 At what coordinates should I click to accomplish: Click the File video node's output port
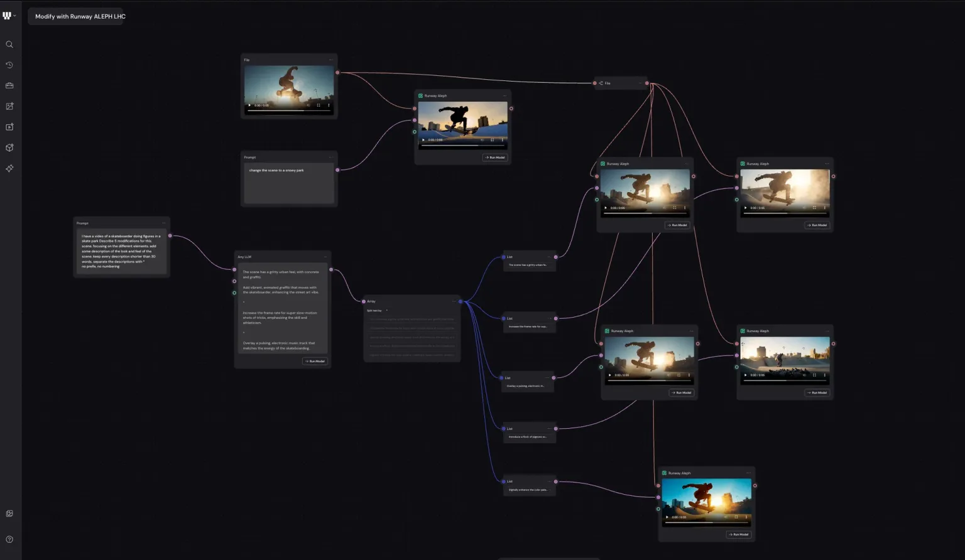point(337,73)
